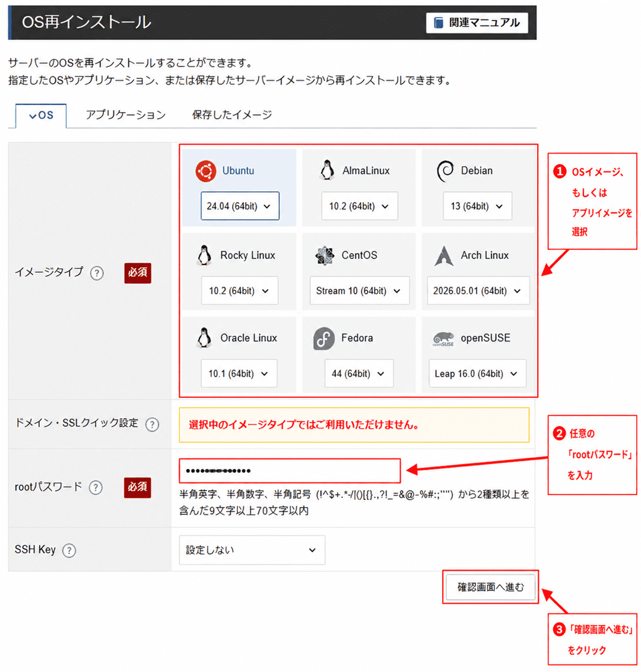This screenshot has width=641, height=672.
Task: Click the OS再インストール page heading
Action: pos(86,23)
